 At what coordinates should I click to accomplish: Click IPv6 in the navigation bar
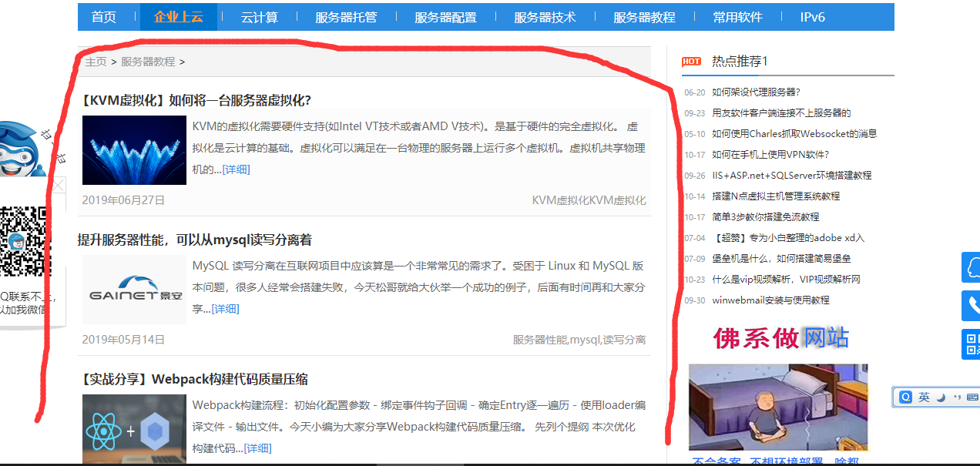click(813, 17)
